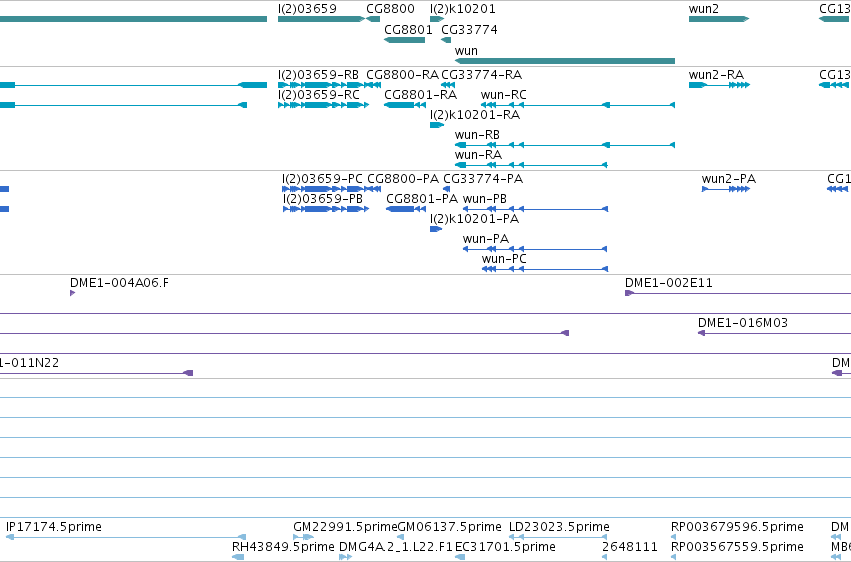Select the CG8800-PA protein label
The height and width of the screenshot is (562, 851).
click(403, 178)
